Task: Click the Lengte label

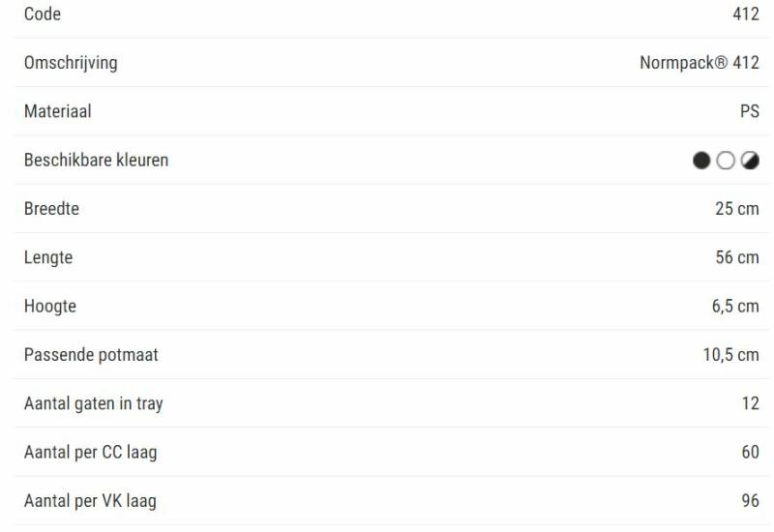Action: click(48, 257)
